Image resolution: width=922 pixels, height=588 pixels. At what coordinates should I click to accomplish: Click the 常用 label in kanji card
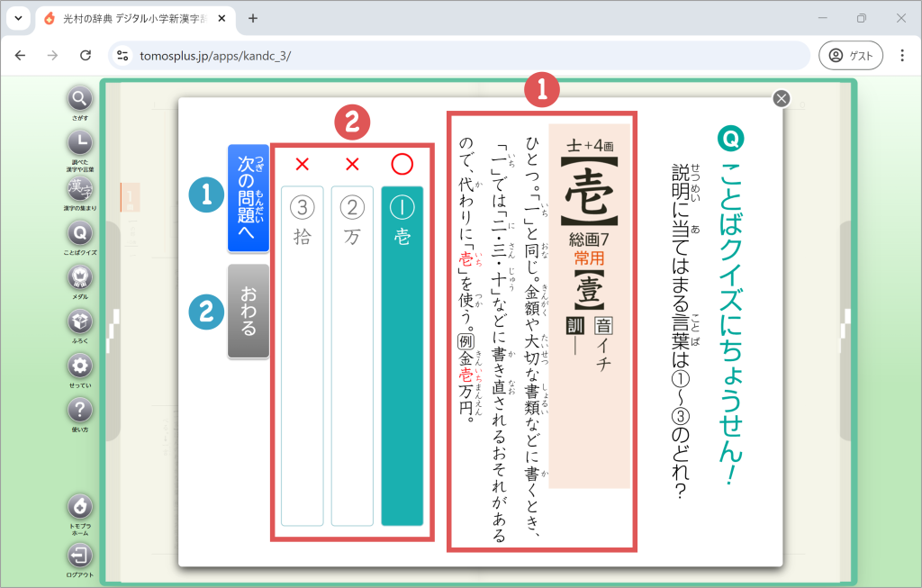589,258
